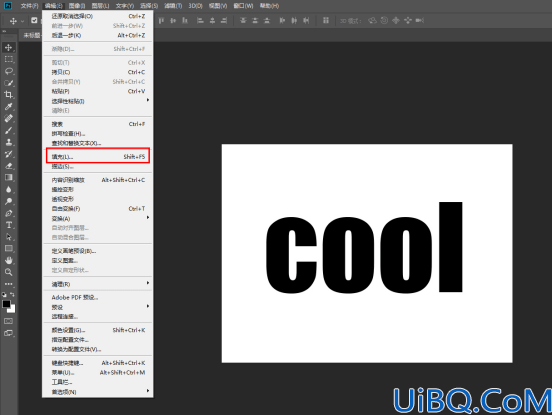Toggle Quick Mask mode
This screenshot has height=415, width=553.
(x=9, y=321)
